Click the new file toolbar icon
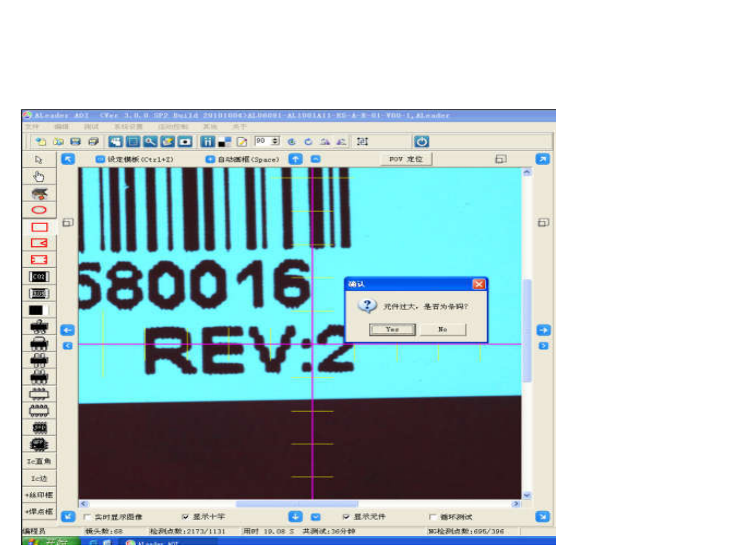Image resolution: width=747 pixels, height=560 pixels. coord(41,142)
